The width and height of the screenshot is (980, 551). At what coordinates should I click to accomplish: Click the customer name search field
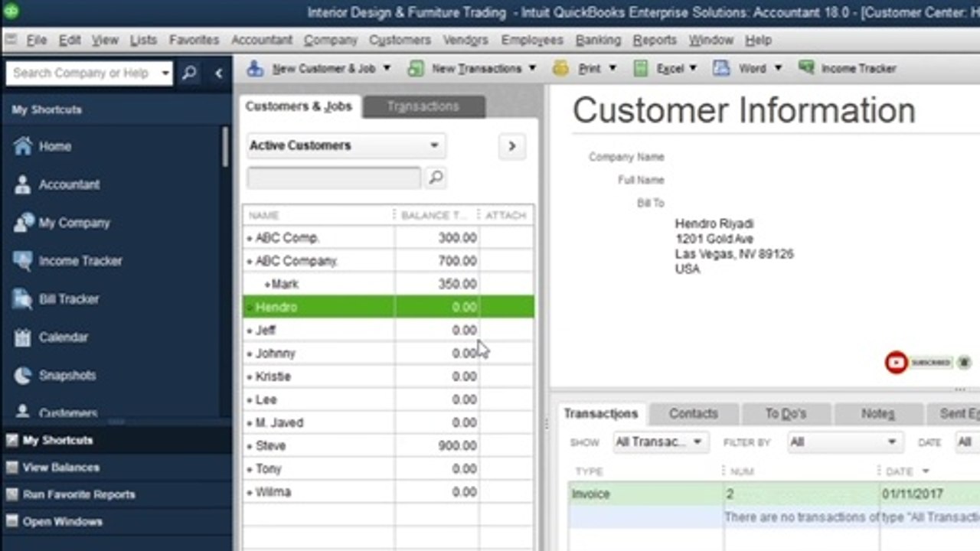(334, 178)
